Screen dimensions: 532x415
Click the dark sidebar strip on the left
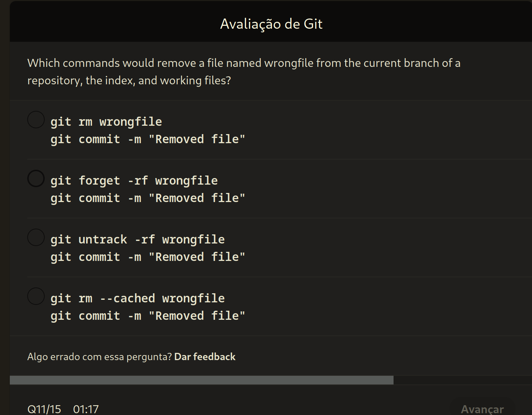(x=4, y=207)
